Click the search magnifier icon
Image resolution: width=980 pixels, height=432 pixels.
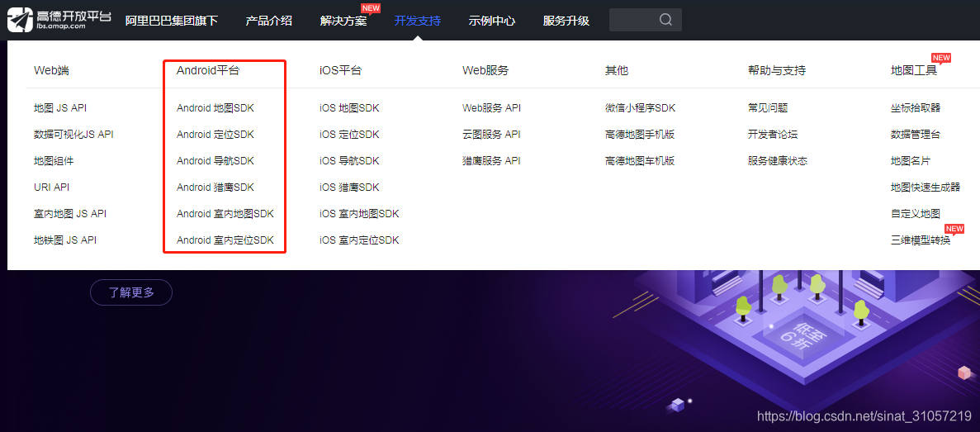coord(665,20)
